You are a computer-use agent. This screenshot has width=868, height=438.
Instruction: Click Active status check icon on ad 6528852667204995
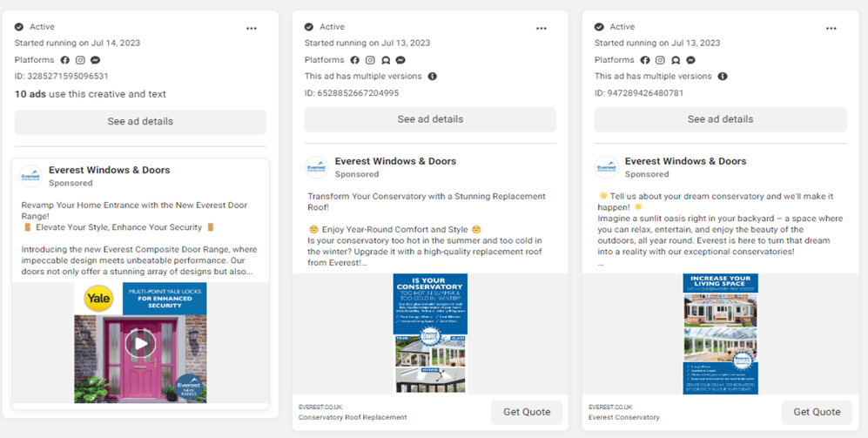tap(309, 27)
